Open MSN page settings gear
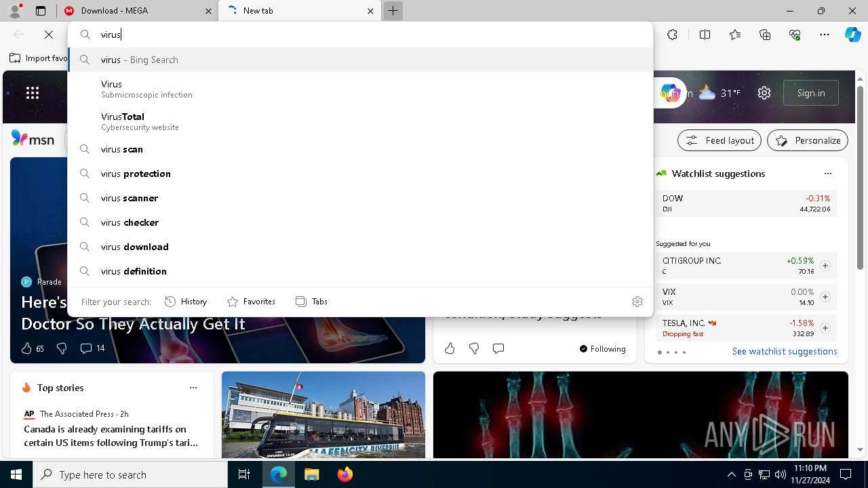 coord(764,93)
